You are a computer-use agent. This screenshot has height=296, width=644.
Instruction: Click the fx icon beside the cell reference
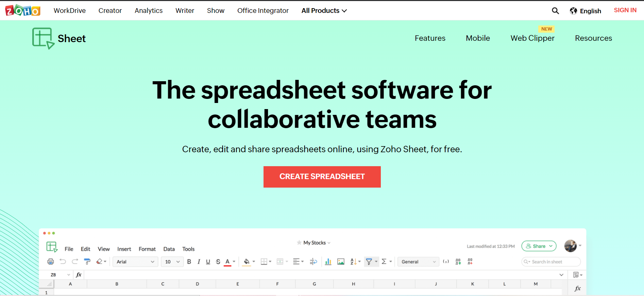[79, 275]
